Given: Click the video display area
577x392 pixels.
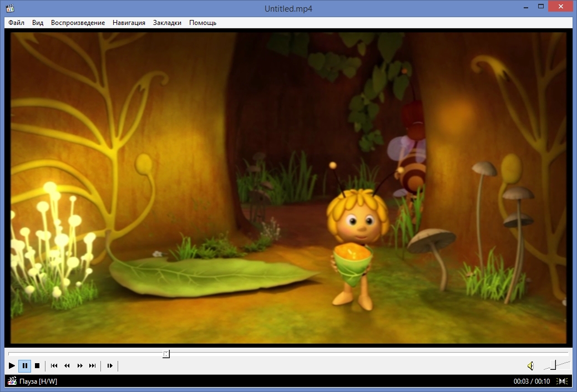Looking at the screenshot, I should pos(288,188).
